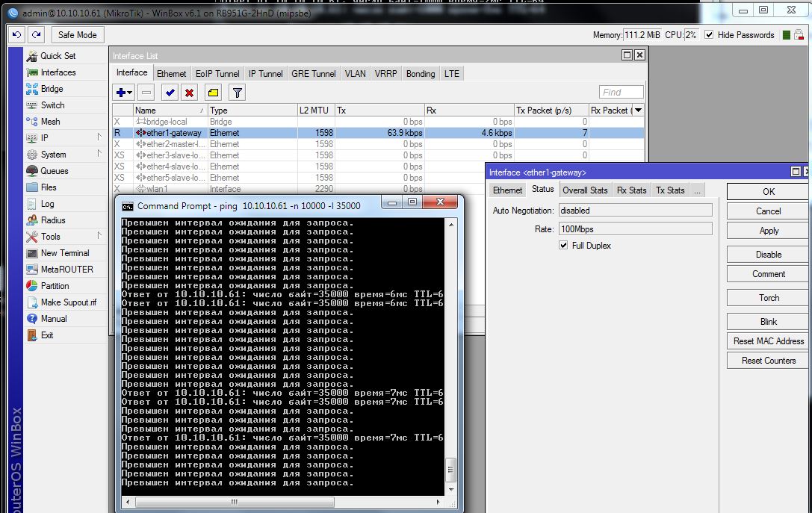Screen dimensions: 812x513
Task: Toggle the Full Duplex checkbox
Action: [564, 246]
